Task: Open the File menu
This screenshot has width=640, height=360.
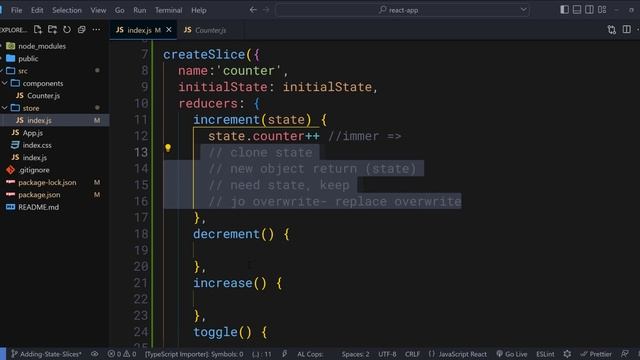Action: [x=16, y=10]
